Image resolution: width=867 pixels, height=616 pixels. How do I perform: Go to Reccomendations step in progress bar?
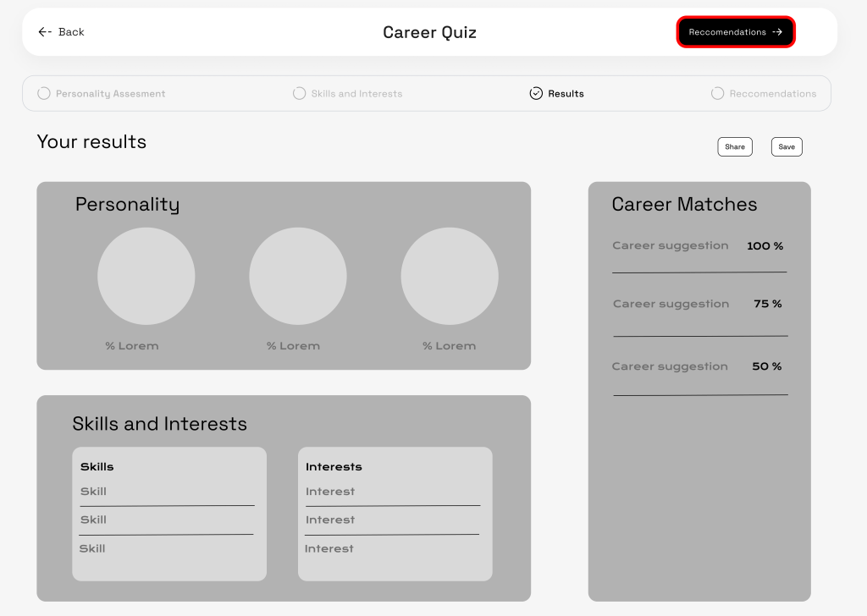[x=772, y=94]
